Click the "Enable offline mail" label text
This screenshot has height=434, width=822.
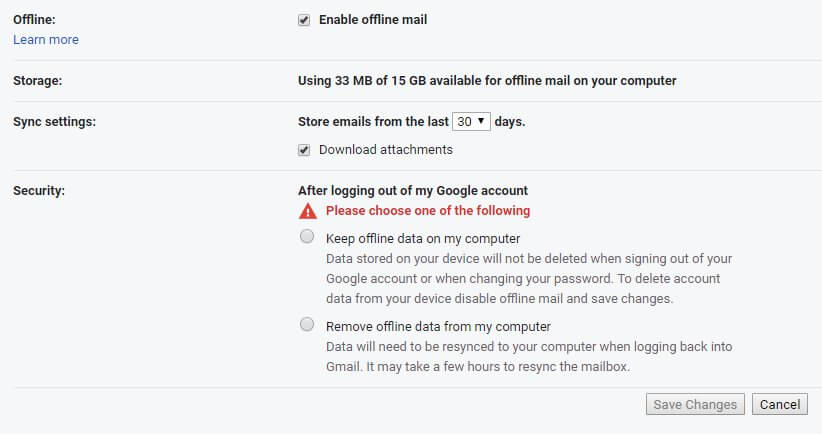[x=373, y=20]
